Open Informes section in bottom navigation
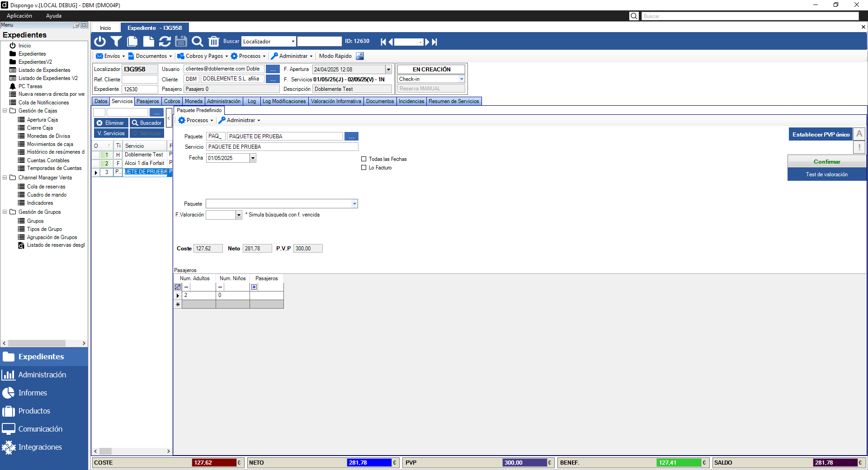This screenshot has height=470, width=868. coord(44,393)
